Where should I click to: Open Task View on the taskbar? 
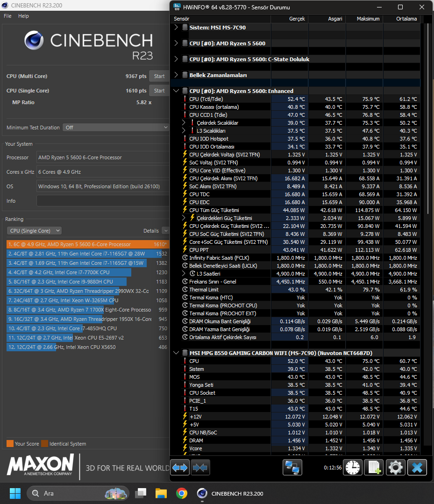141,493
